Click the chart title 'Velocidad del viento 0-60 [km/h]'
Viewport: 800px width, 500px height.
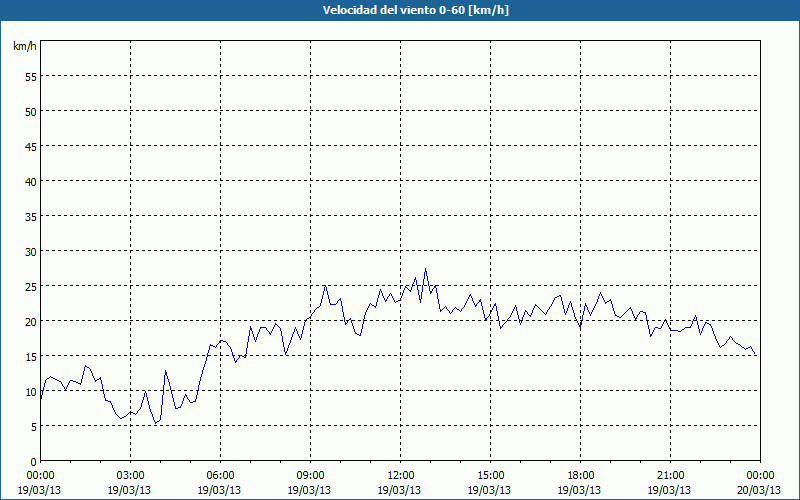point(415,10)
